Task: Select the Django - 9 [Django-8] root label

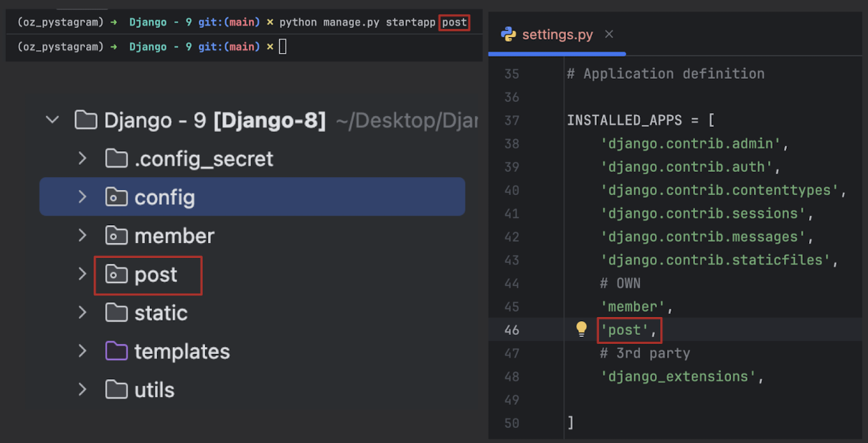Action: [x=214, y=120]
